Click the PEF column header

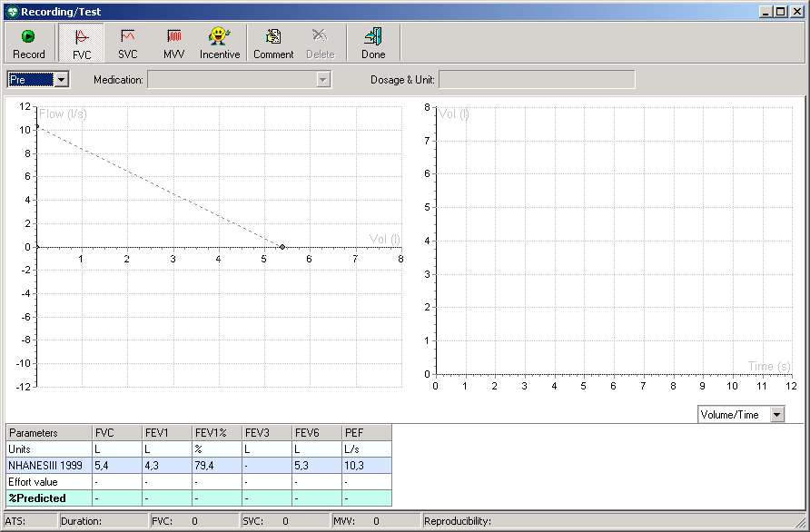(367, 433)
